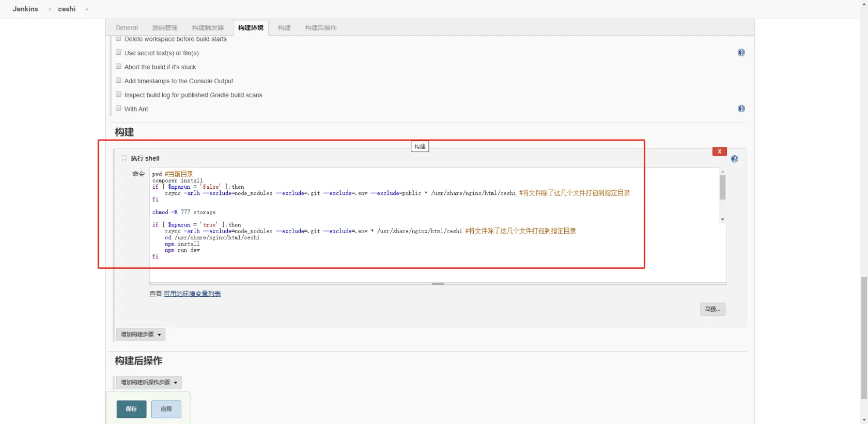Open the 高级... advanced options
Screen dimensions: 868x424
click(713, 309)
